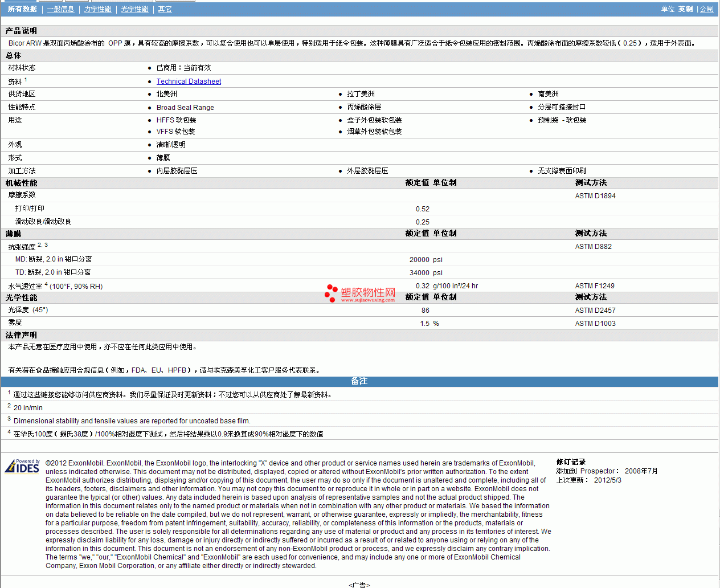Viewport: 720px width, 588px height.
Task: Click the 清晰/透明 appearance value
Action: 171,145
